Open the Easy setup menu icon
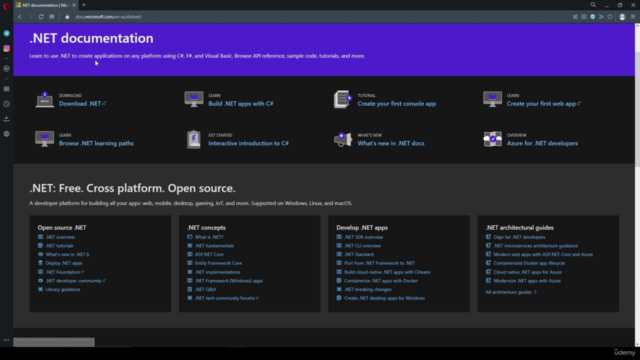Viewport: 640px width, 360px height. click(x=633, y=17)
